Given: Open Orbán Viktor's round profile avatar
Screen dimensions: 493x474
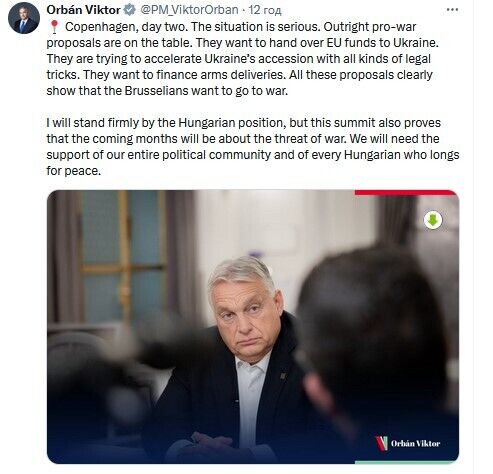Looking at the screenshot, I should click(x=24, y=18).
